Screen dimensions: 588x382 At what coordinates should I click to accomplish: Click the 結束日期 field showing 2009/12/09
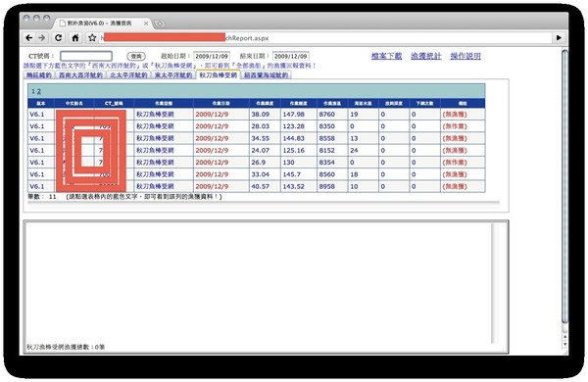[x=291, y=56]
